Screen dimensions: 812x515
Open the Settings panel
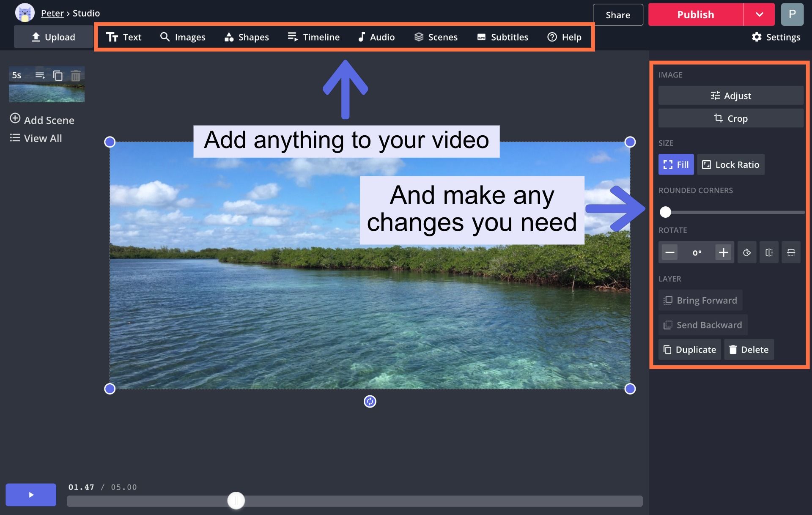[776, 37]
